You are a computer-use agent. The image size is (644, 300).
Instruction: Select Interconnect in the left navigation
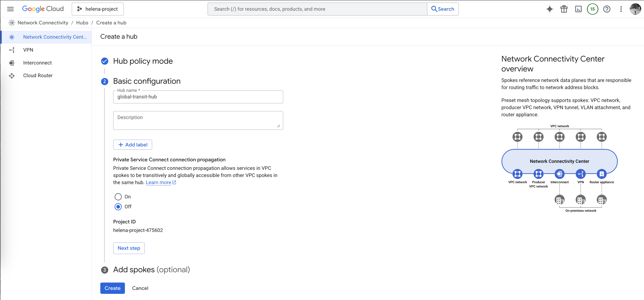point(37,63)
